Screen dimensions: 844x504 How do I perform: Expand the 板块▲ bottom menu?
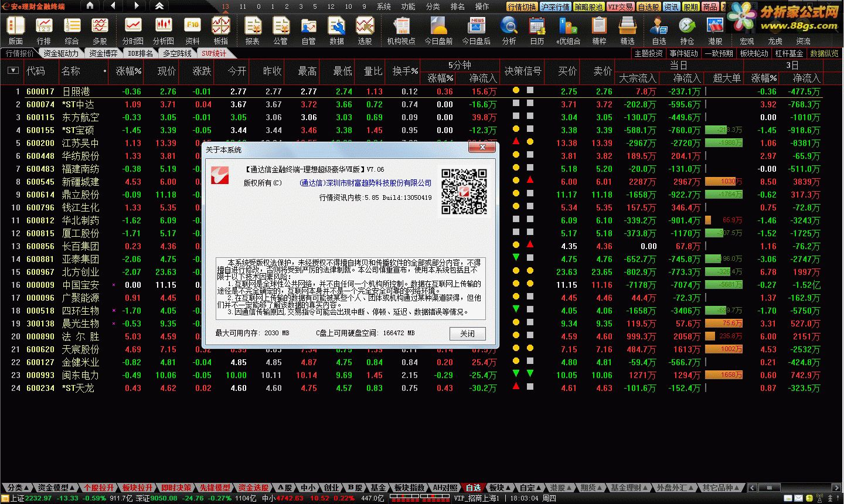click(x=499, y=488)
